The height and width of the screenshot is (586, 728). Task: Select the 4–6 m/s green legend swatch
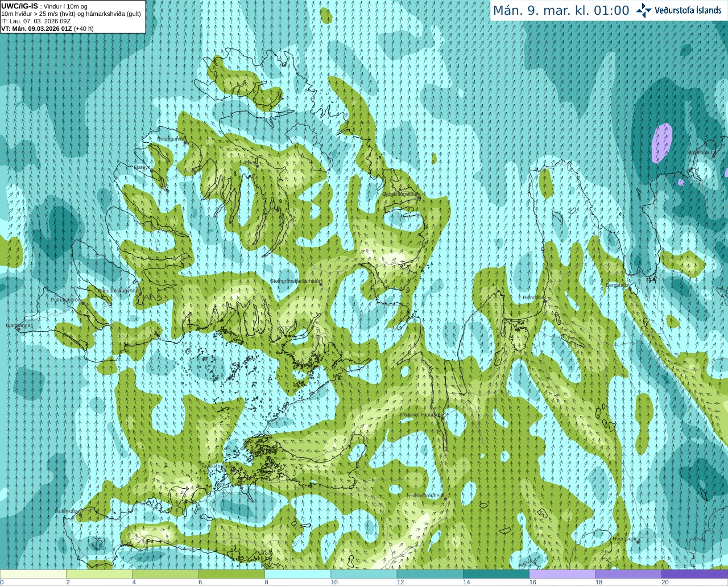point(166,574)
